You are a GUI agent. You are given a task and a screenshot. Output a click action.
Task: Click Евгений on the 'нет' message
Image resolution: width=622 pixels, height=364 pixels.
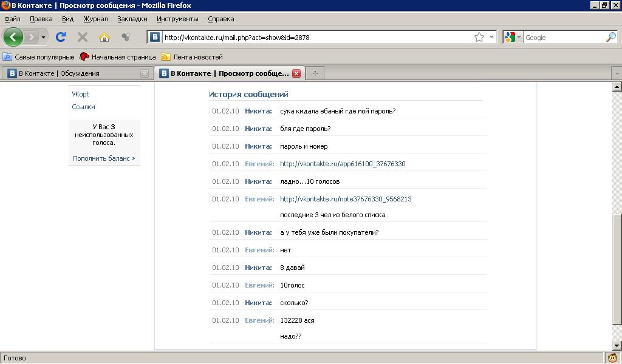259,250
